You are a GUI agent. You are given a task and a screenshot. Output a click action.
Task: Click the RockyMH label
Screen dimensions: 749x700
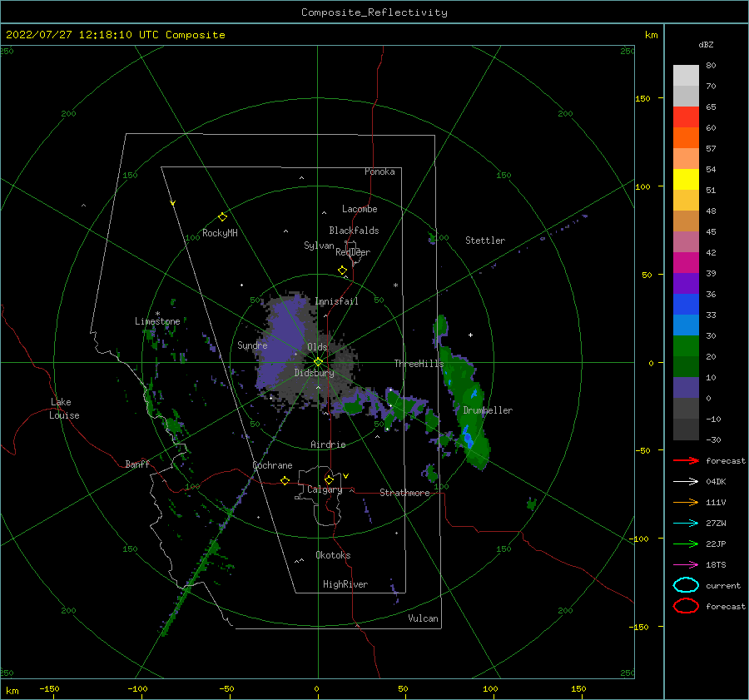[x=220, y=233]
